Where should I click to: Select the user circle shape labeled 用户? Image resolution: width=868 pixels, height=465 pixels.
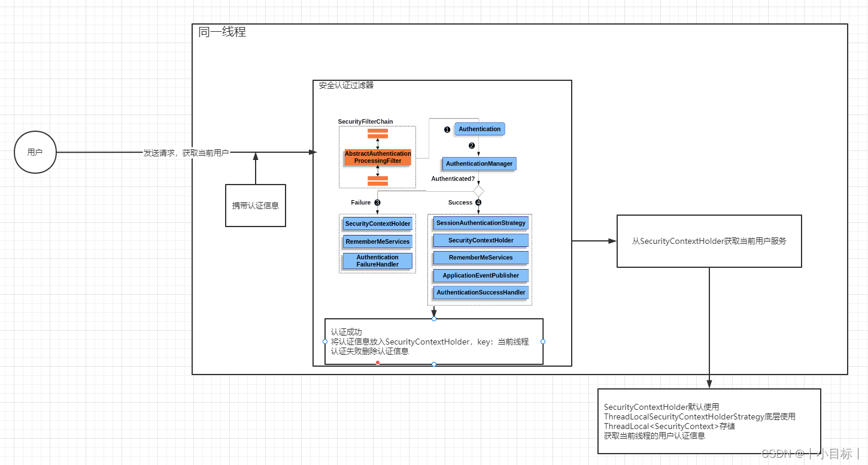35,152
